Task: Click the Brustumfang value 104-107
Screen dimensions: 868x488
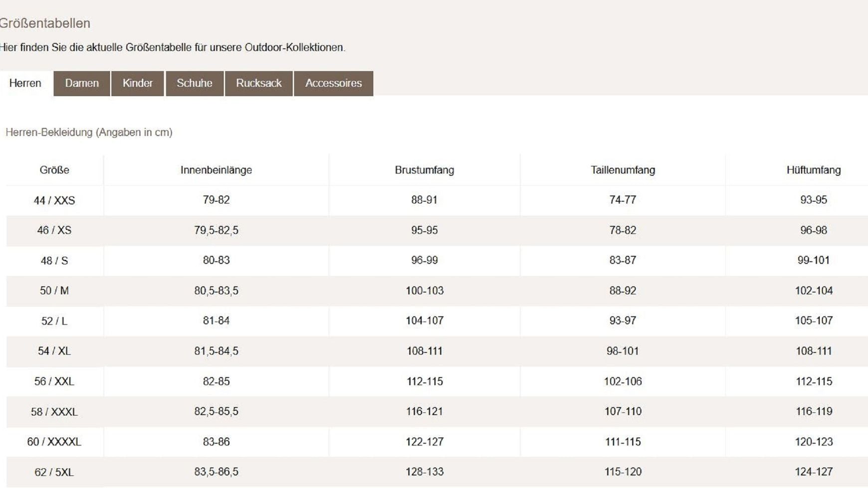Action: (x=424, y=321)
